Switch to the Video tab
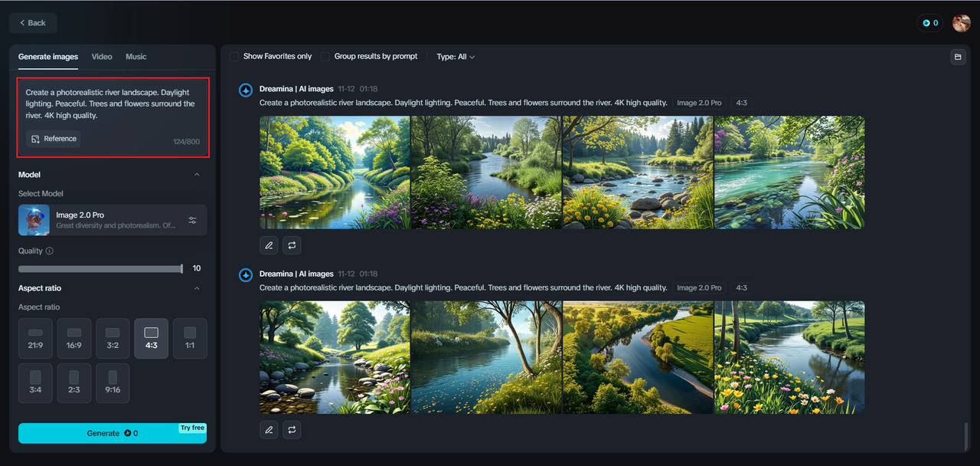The height and width of the screenshot is (466, 980). (102, 57)
